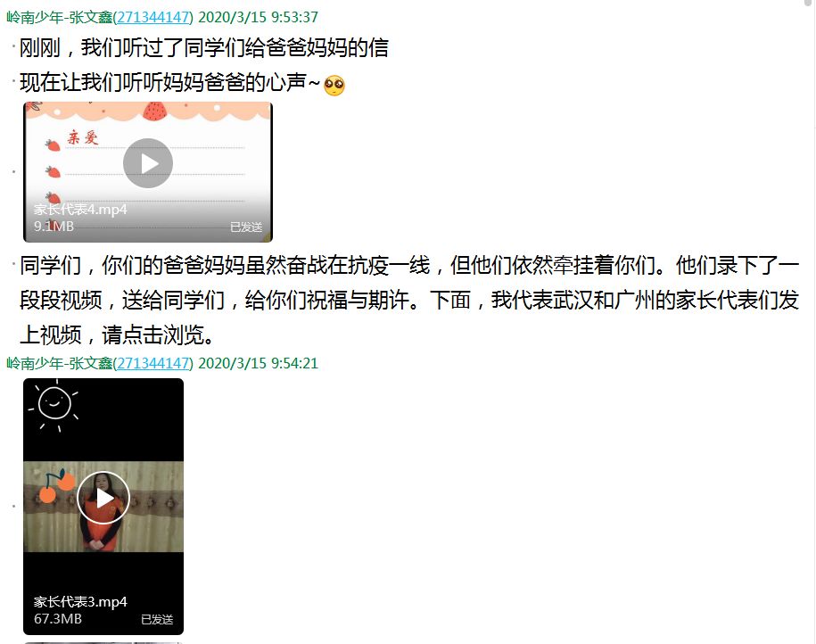This screenshot has width=816, height=644.
Task: Click the 2020/3/15 9:53:37 timestamp
Action: pos(258,17)
